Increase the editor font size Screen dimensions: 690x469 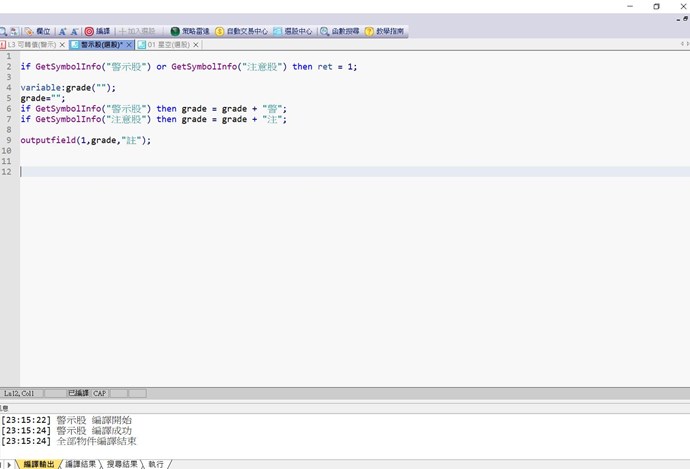click(62, 32)
